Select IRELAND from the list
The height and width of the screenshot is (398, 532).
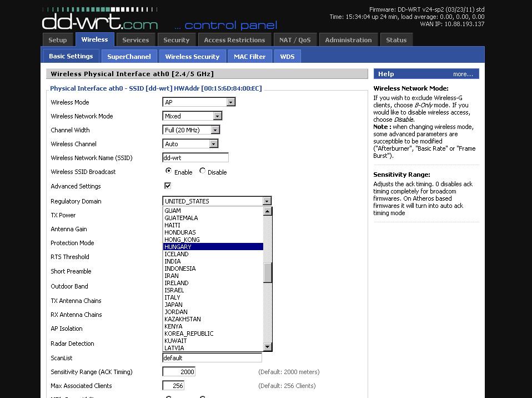click(213, 283)
